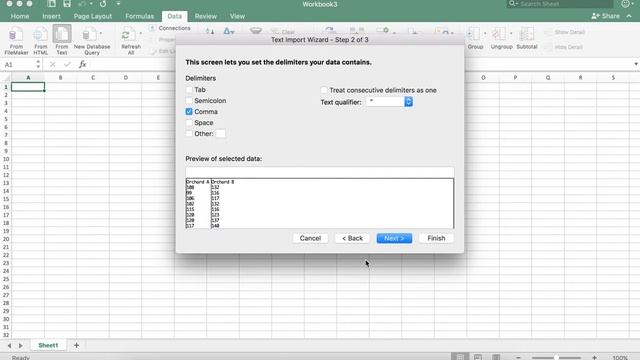Open the New Database Query dropdown arrow
This screenshot has height=360, width=640.
pos(101,33)
